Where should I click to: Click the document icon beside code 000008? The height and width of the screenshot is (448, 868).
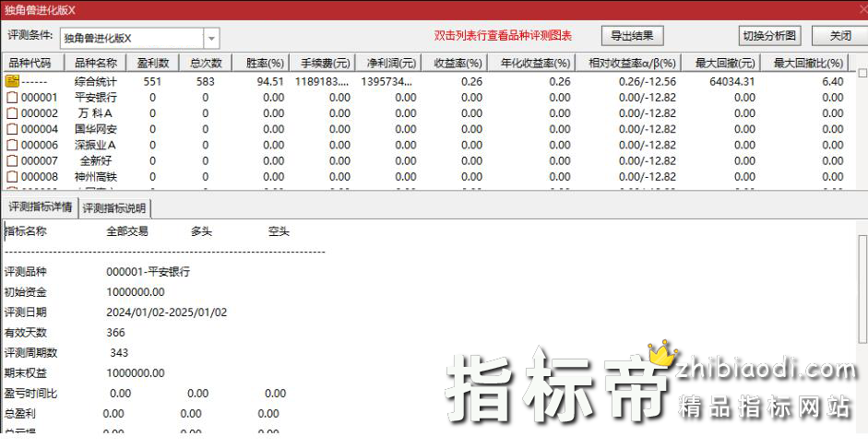(x=12, y=177)
